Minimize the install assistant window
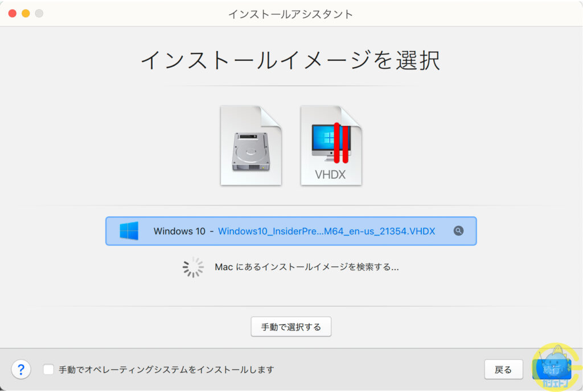 26,14
